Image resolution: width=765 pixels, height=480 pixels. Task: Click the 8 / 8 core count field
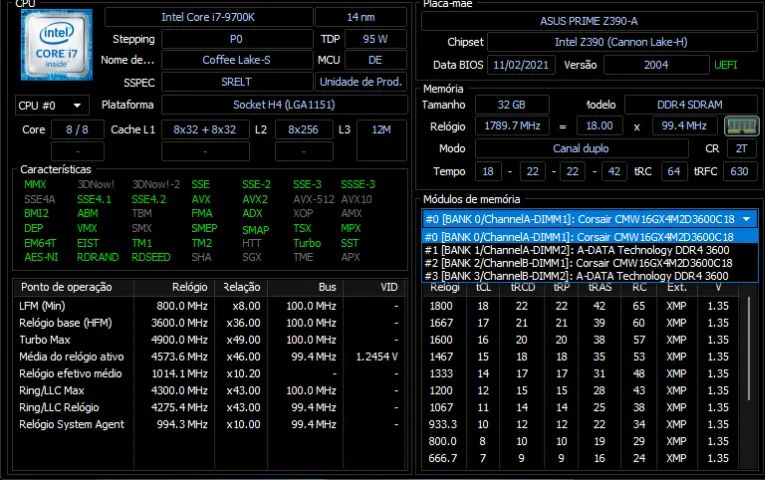(x=77, y=130)
